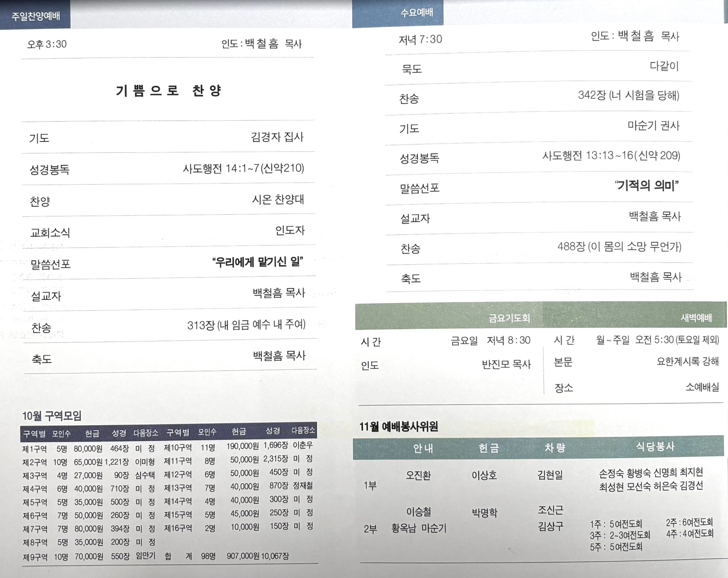Viewport: 728px width, 578px height.
Task: Click the 10월 구역모임 table title
Action: 52,416
